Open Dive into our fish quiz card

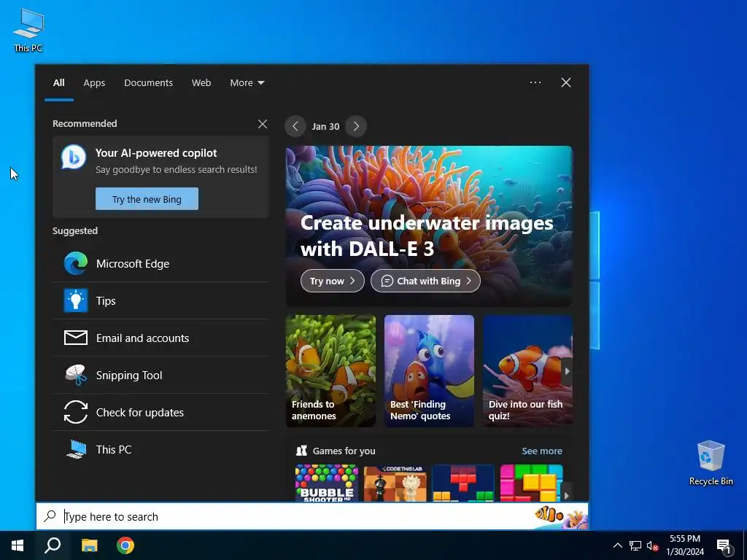pos(527,370)
